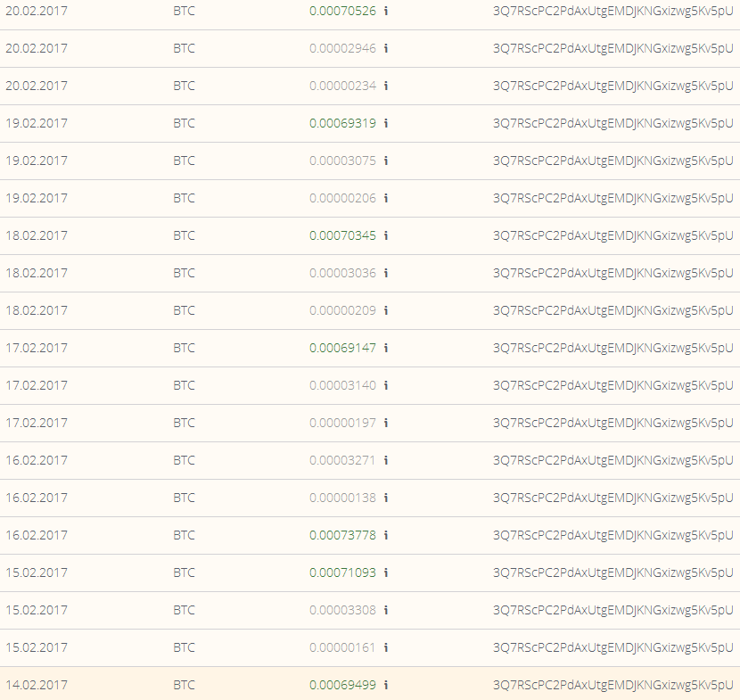Show details icon for 0.00069319
Image resolution: width=740 pixels, height=700 pixels.
pos(385,123)
